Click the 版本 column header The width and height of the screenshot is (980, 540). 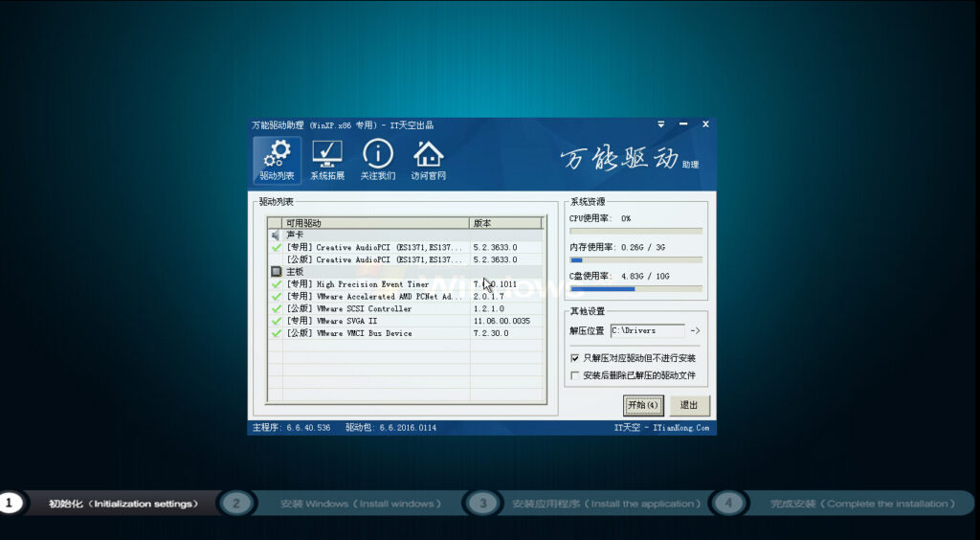(x=505, y=223)
